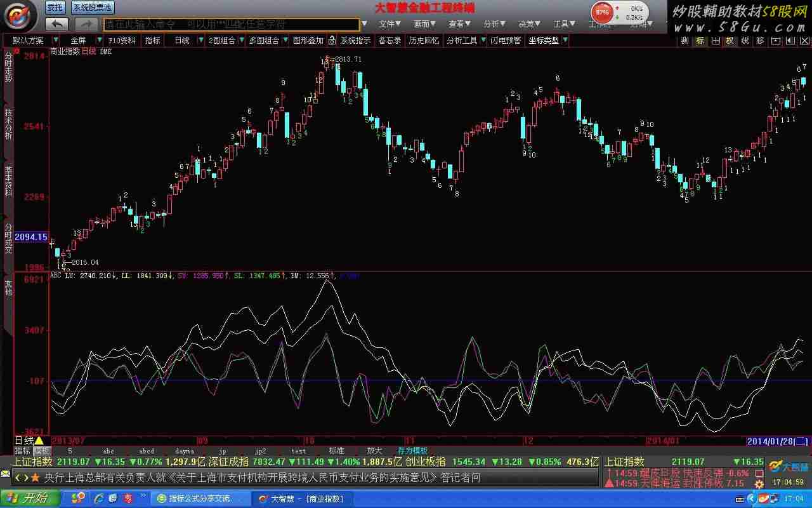Click the 线 line drawing icon
This screenshot has width=812, height=508.
coord(745,41)
